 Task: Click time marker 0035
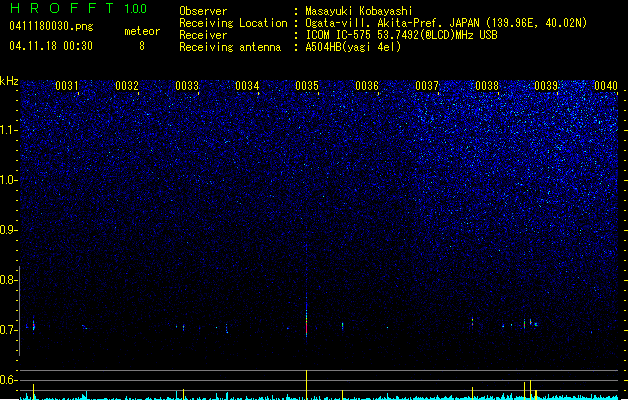click(307, 85)
